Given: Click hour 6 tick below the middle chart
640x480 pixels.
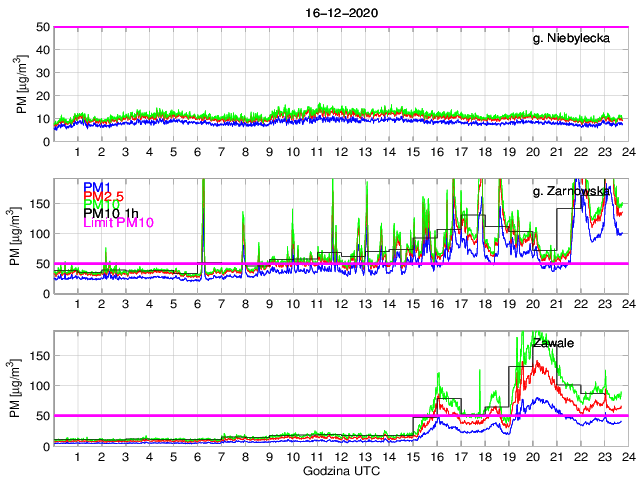Looking at the screenshot, I should [x=198, y=304].
